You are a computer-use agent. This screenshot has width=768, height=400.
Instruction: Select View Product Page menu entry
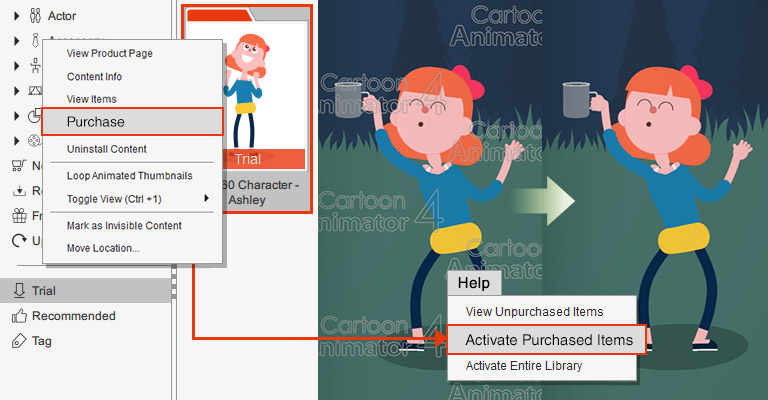[x=109, y=53]
